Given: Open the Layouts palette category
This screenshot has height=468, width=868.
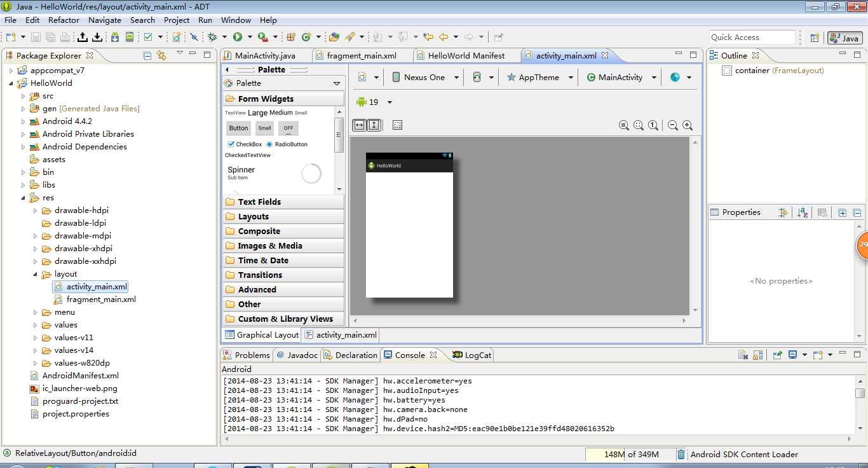Looking at the screenshot, I should (x=283, y=216).
